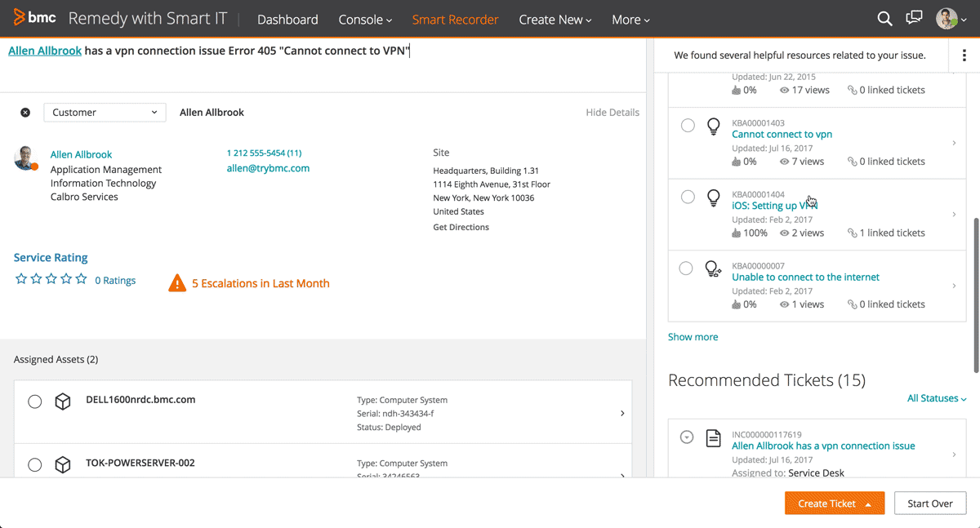The height and width of the screenshot is (528, 980).
Task: Open the chat messages icon
Action: coord(915,19)
